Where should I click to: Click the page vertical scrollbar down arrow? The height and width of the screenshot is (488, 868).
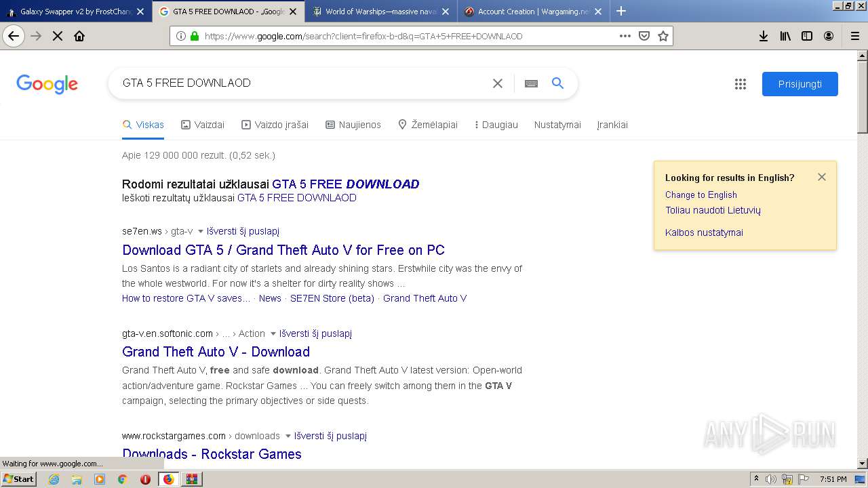coord(863,464)
